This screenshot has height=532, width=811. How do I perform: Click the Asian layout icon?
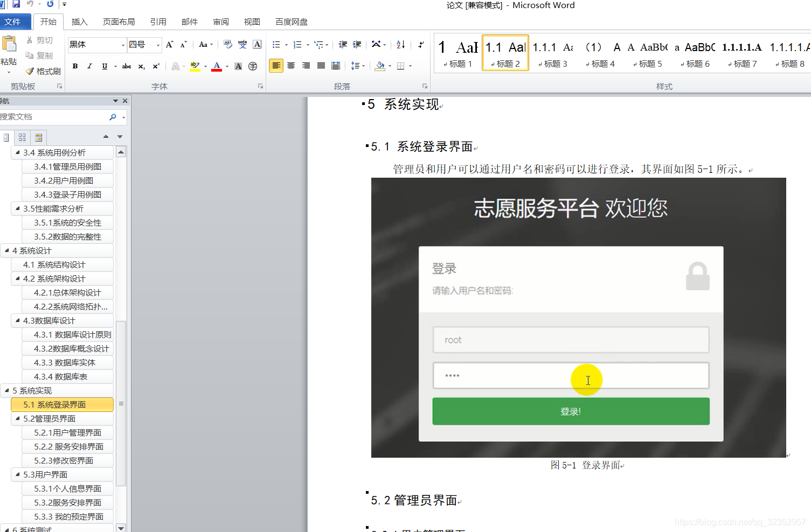[376, 45]
